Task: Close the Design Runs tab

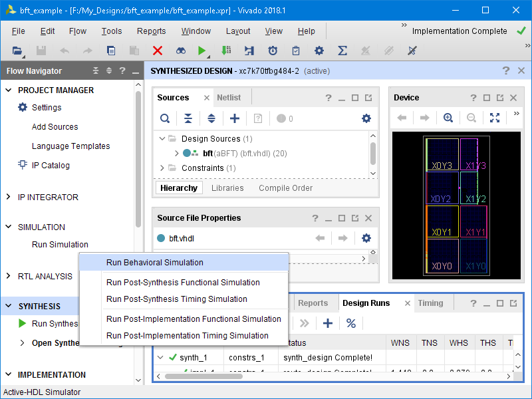Action: [408, 303]
